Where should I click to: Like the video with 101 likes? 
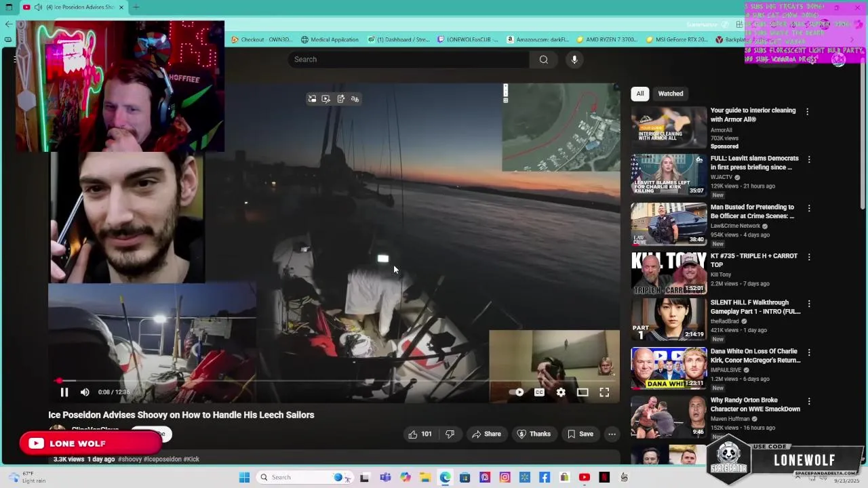(x=420, y=434)
